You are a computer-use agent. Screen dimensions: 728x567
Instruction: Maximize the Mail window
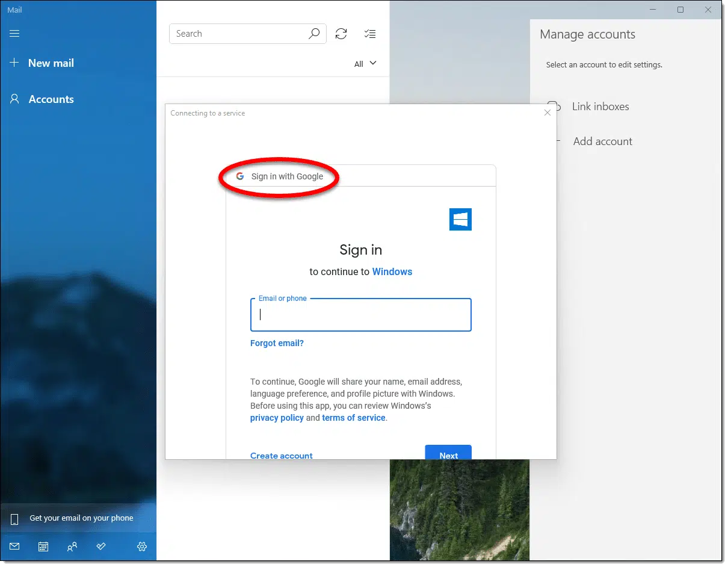[x=680, y=10]
